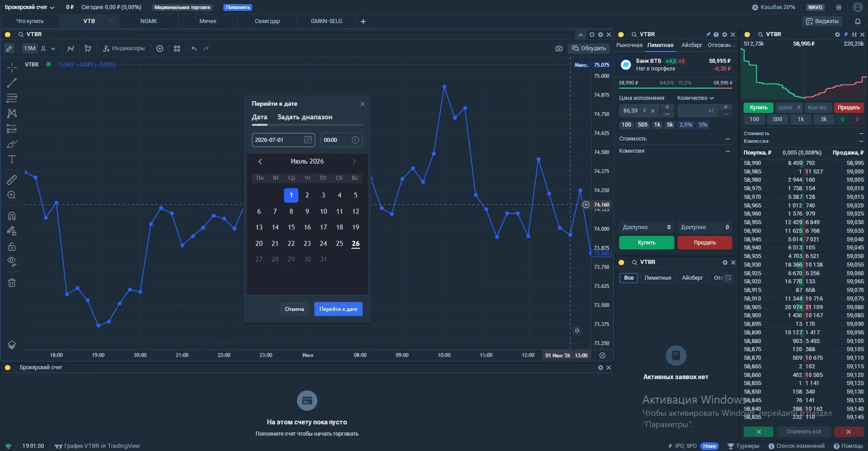868x451 pixels.
Task: Open help in the order widget
Action: pos(716,34)
